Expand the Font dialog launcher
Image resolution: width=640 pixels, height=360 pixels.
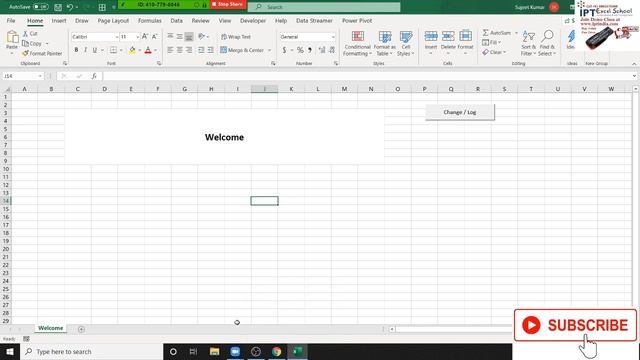(159, 64)
